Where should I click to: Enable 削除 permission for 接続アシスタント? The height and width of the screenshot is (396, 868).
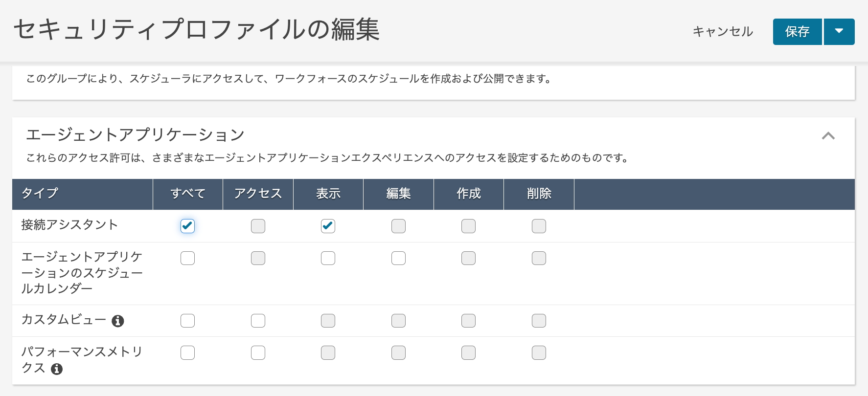(x=538, y=226)
